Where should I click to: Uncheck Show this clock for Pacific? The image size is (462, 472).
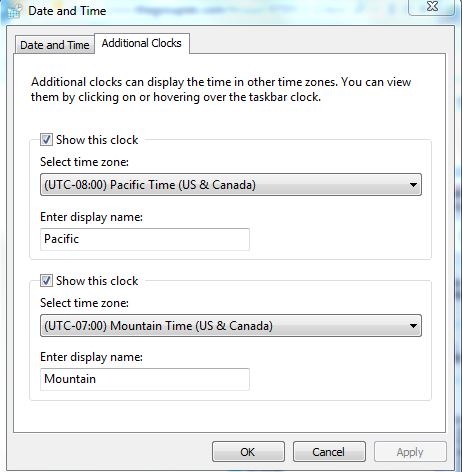point(46,140)
